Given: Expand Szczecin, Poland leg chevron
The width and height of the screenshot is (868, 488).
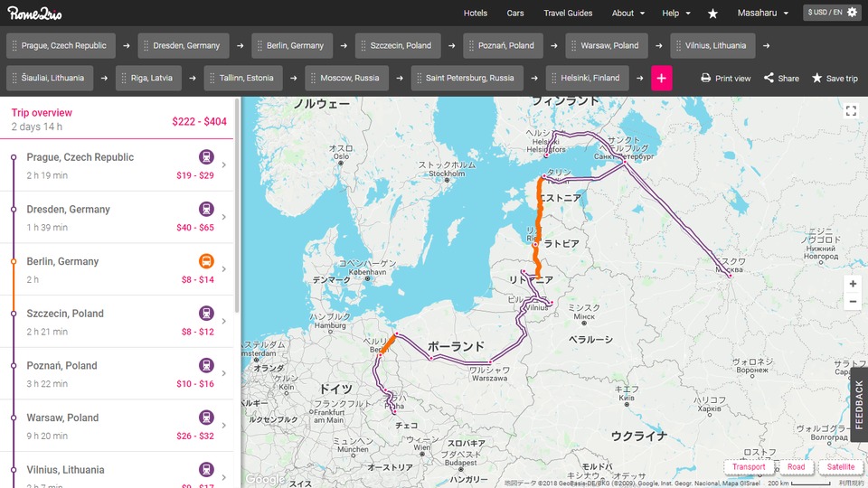Looking at the screenshot, I should 223,321.
